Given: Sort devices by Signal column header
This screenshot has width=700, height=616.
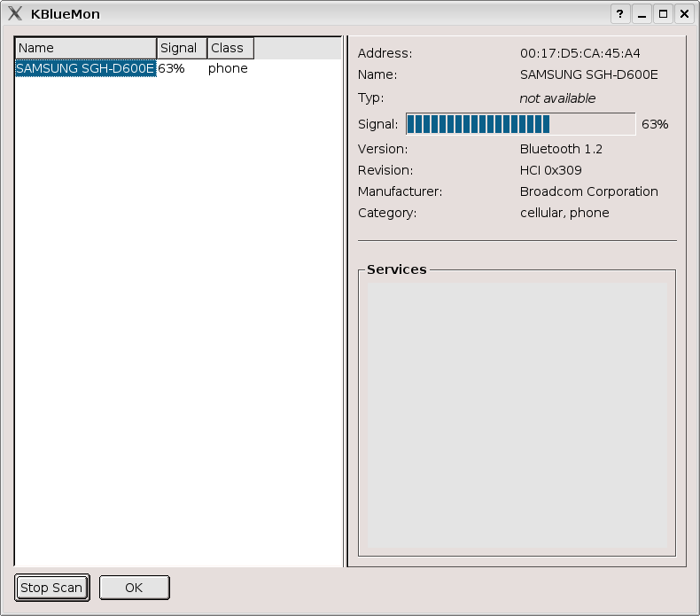Looking at the screenshot, I should click(182, 48).
